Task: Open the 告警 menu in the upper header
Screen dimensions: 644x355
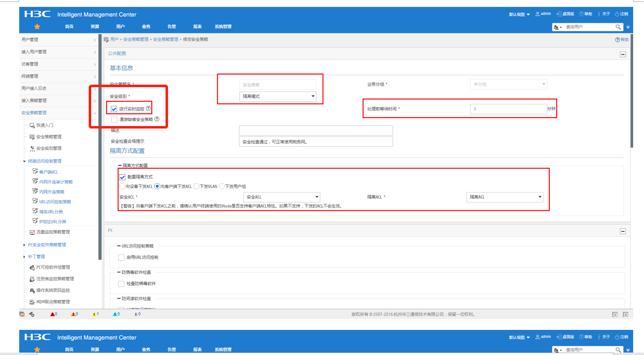Action: (171, 27)
